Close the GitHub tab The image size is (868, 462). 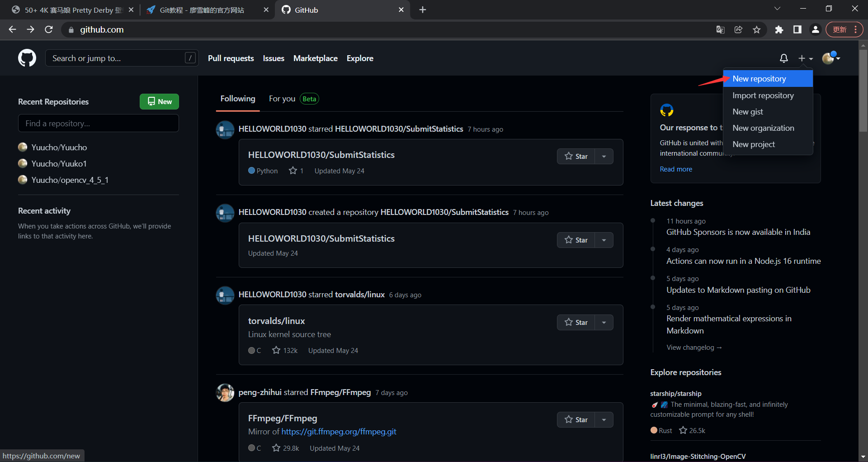point(401,10)
